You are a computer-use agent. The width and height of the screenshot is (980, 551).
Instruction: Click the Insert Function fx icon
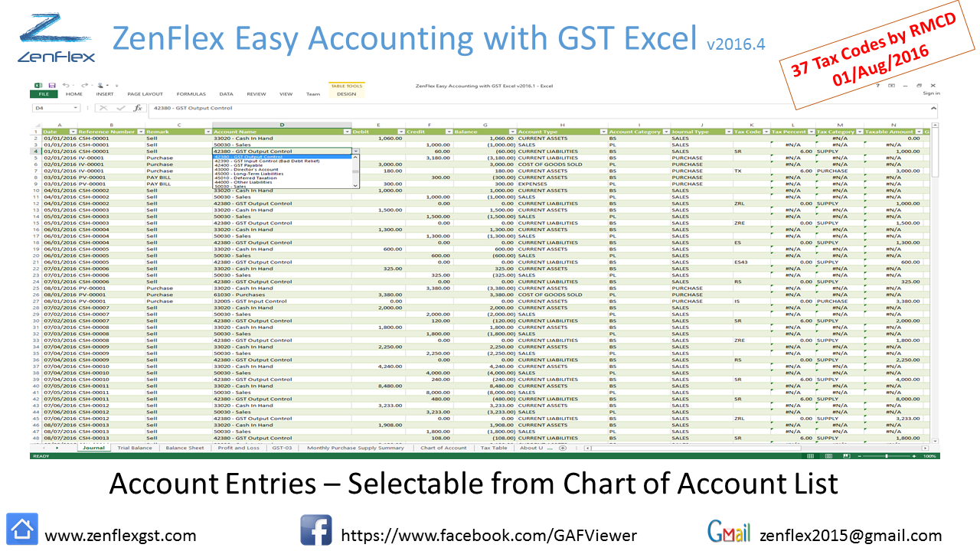click(138, 109)
